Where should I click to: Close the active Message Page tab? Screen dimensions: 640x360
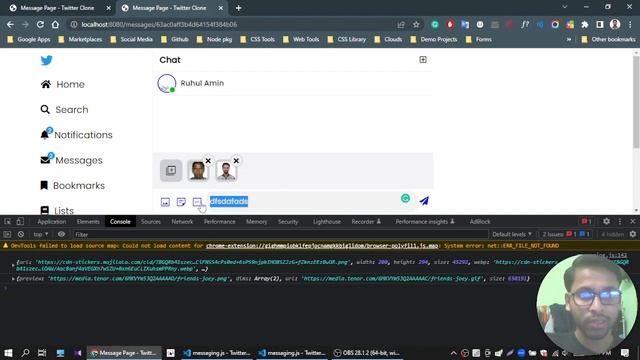tap(220, 8)
